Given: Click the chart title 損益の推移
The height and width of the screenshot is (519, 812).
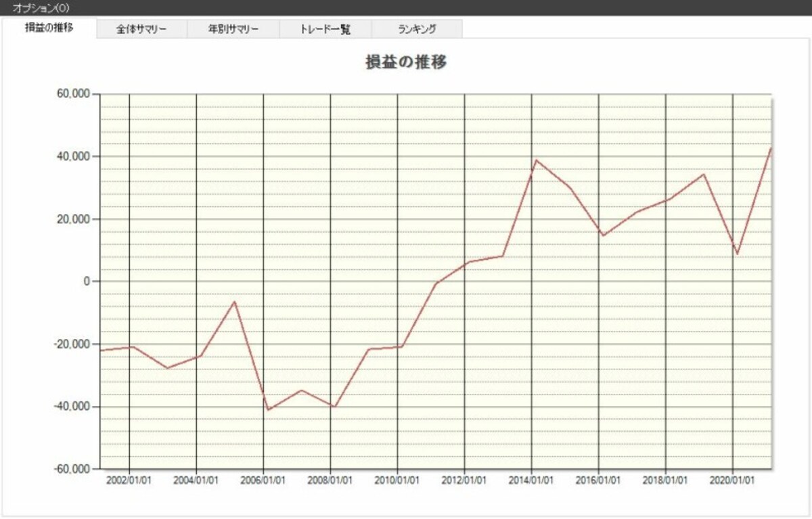Looking at the screenshot, I should pos(406,62).
